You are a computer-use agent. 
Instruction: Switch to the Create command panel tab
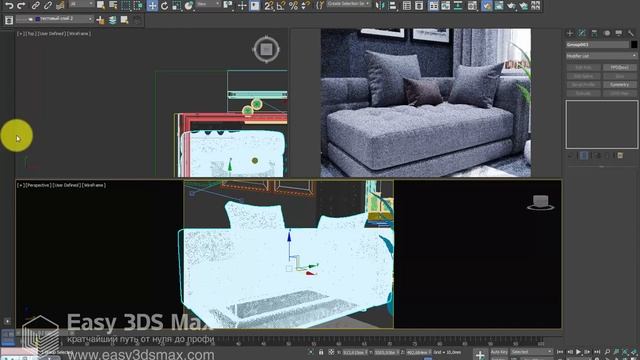(570, 33)
